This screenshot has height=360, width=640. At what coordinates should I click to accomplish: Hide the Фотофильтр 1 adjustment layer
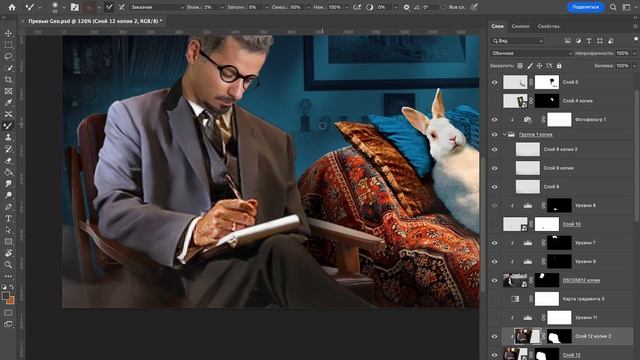[x=494, y=120]
